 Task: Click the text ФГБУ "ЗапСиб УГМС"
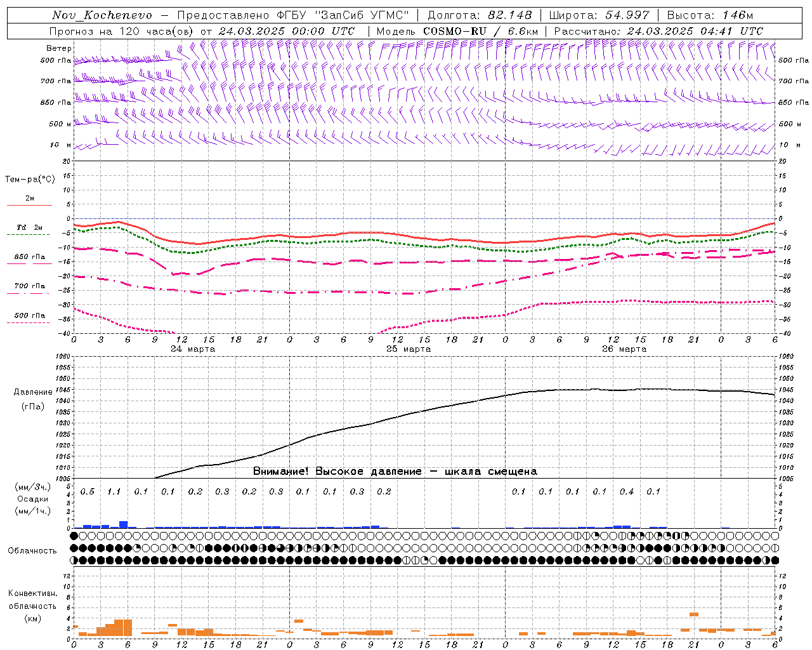[x=343, y=15]
